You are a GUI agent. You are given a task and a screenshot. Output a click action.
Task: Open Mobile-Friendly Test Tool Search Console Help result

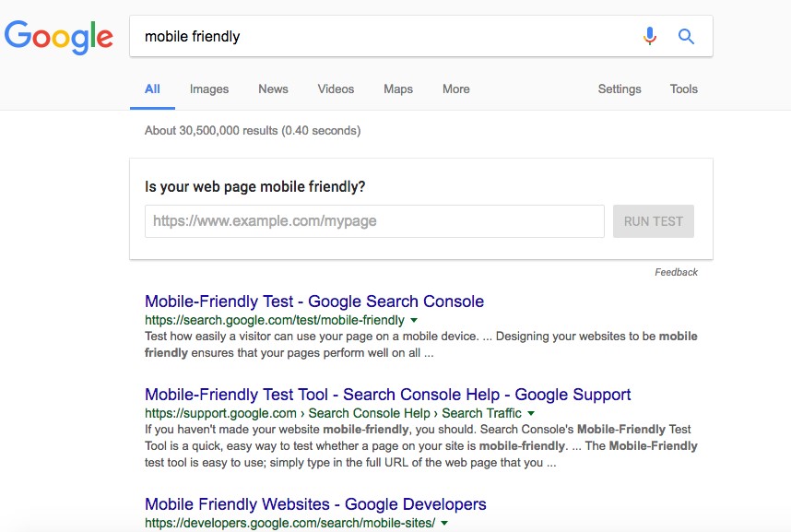(x=388, y=395)
